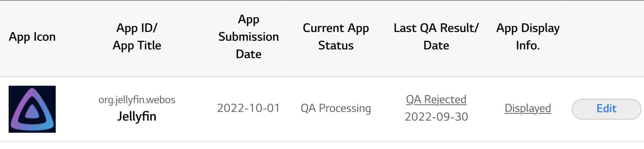644x149 pixels.
Task: Click the Current App Status column header
Action: tap(336, 37)
